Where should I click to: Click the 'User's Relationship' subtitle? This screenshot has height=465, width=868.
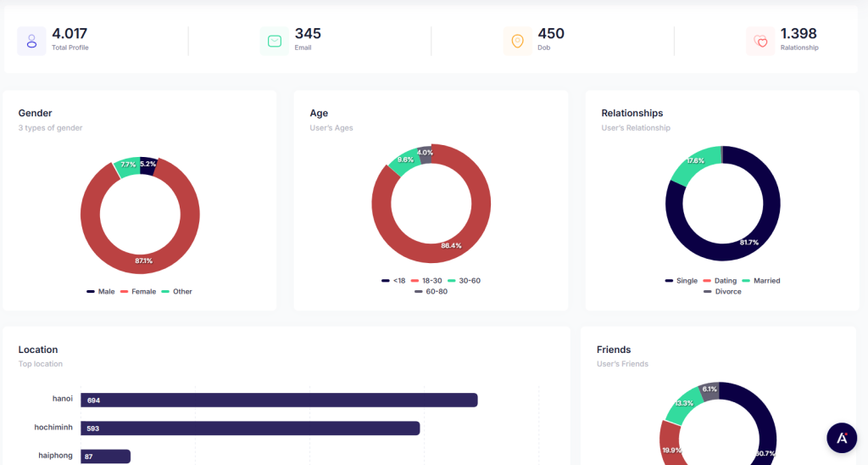pos(636,128)
